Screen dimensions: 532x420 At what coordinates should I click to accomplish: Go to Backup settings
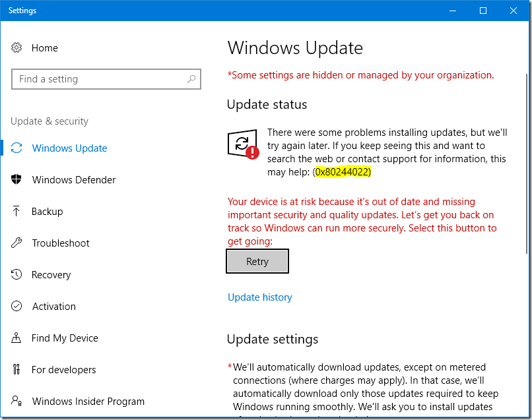[47, 212]
